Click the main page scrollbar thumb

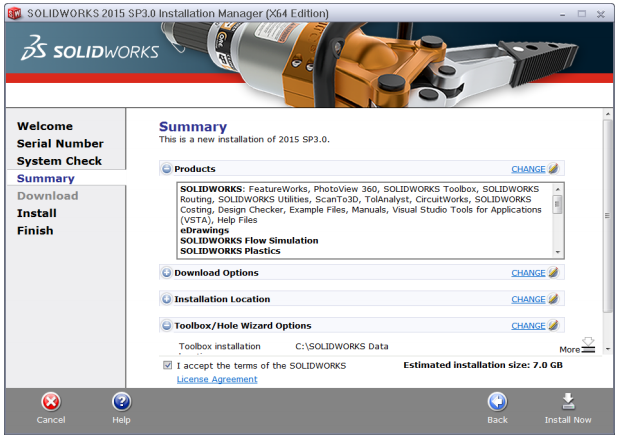pyautogui.click(x=607, y=216)
